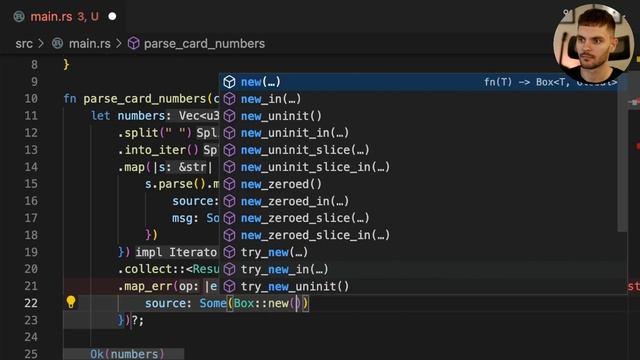Choose try_new_in(…) completion
The image size is (640, 360).
point(420,269)
